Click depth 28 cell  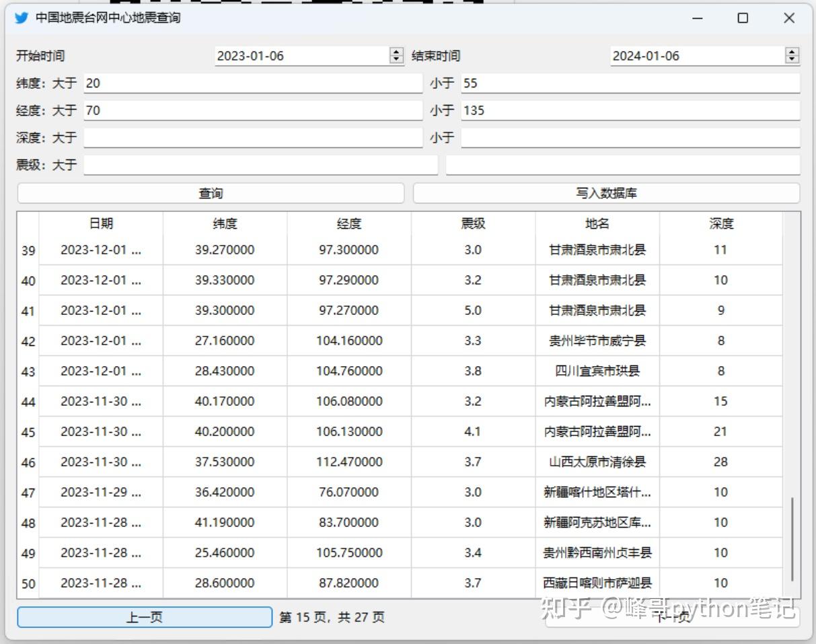tap(721, 462)
